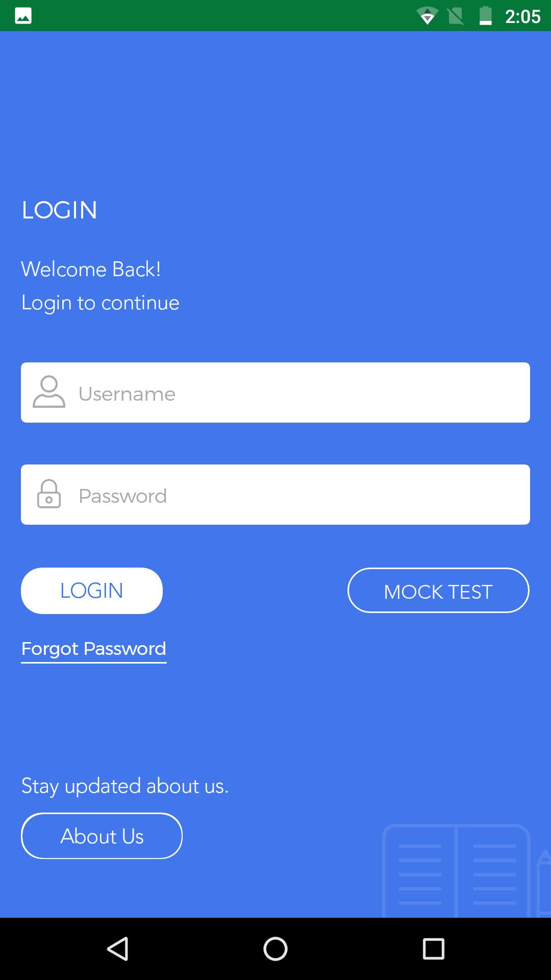Follow the Forgot Password link

94,650
